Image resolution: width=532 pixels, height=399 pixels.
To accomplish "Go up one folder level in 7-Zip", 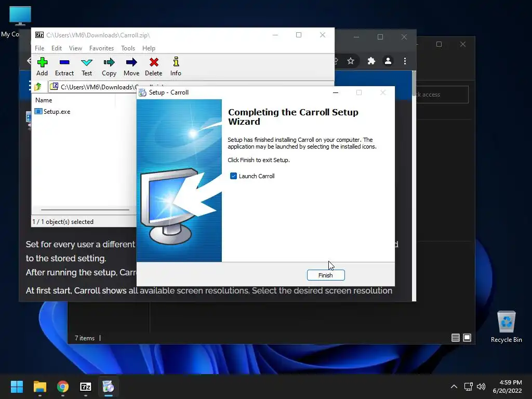I will coord(38,87).
